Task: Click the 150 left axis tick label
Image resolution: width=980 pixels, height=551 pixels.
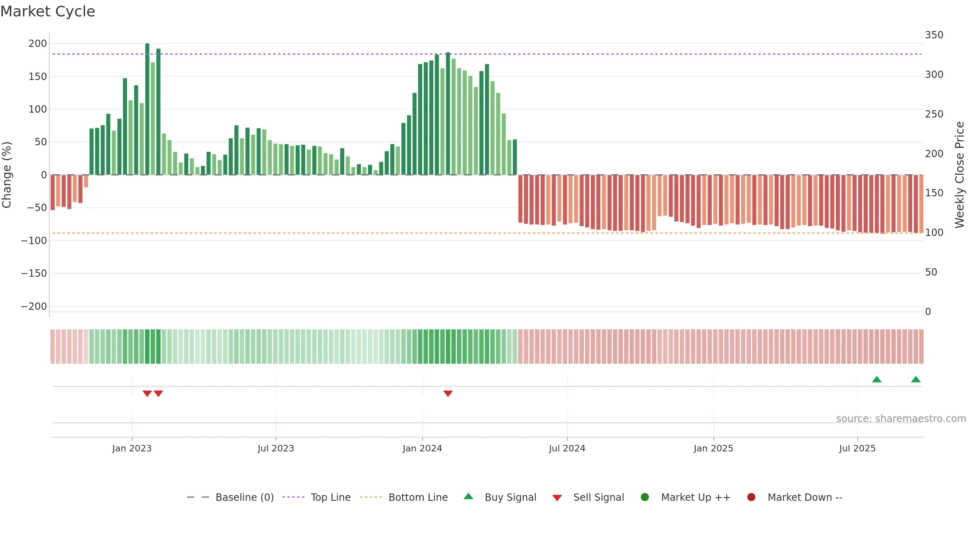Action: [38, 77]
